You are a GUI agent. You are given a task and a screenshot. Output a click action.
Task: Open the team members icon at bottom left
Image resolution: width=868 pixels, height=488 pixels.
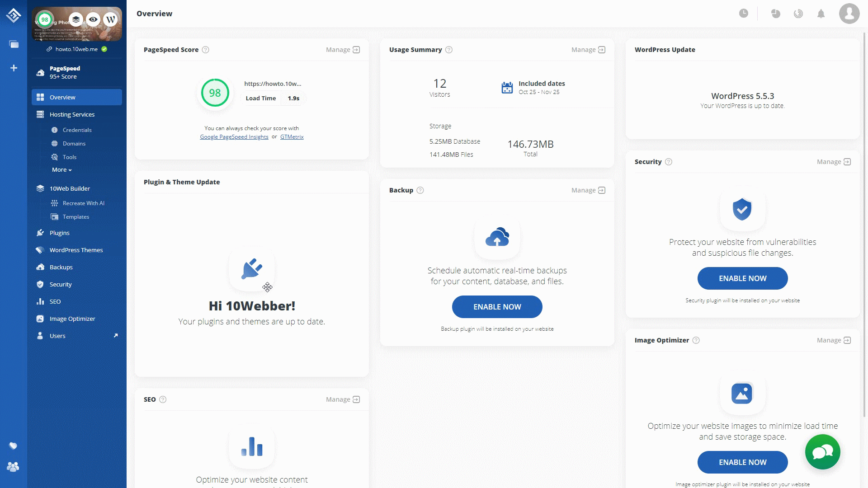click(x=13, y=467)
